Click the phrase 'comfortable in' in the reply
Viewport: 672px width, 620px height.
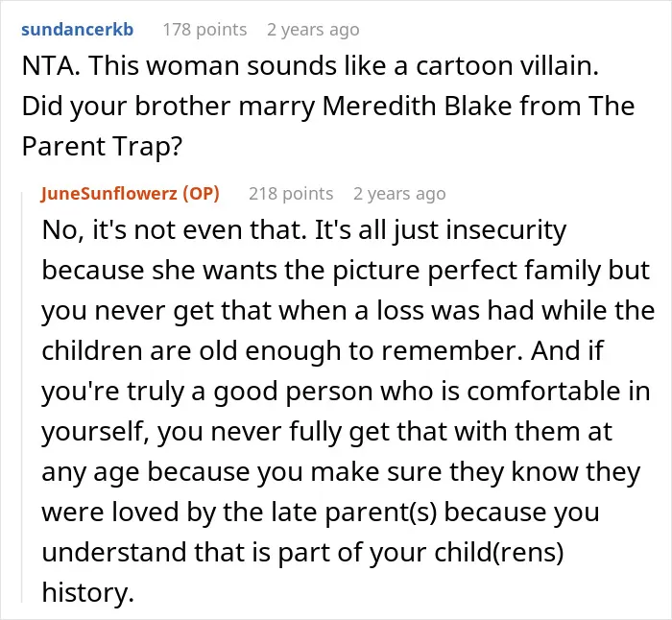559,392
